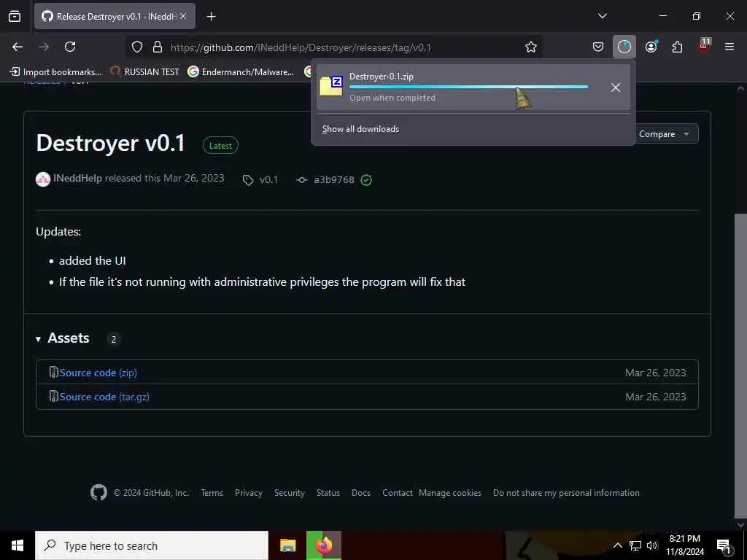
Task: Open the Firefox application menu
Action: coord(729,47)
